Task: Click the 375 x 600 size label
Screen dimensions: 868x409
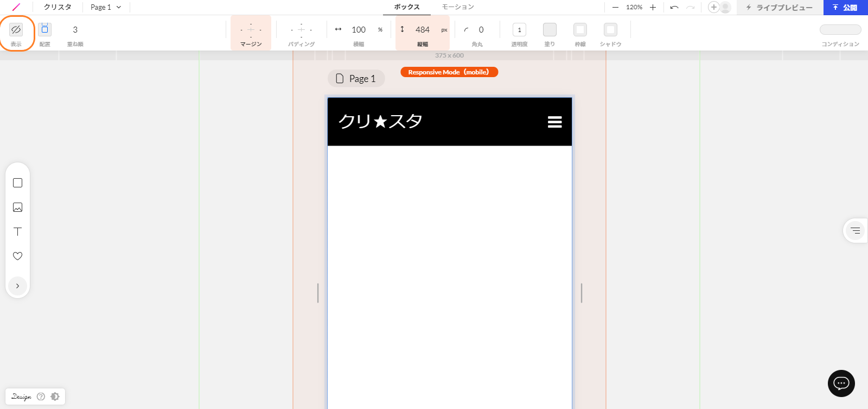Action: pyautogui.click(x=449, y=55)
